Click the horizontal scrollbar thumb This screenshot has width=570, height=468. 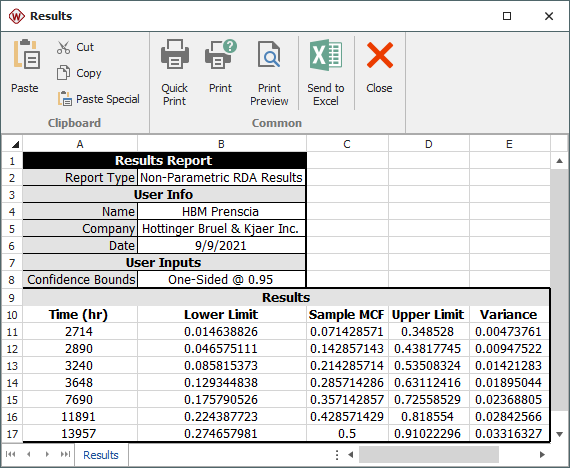(x=429, y=455)
